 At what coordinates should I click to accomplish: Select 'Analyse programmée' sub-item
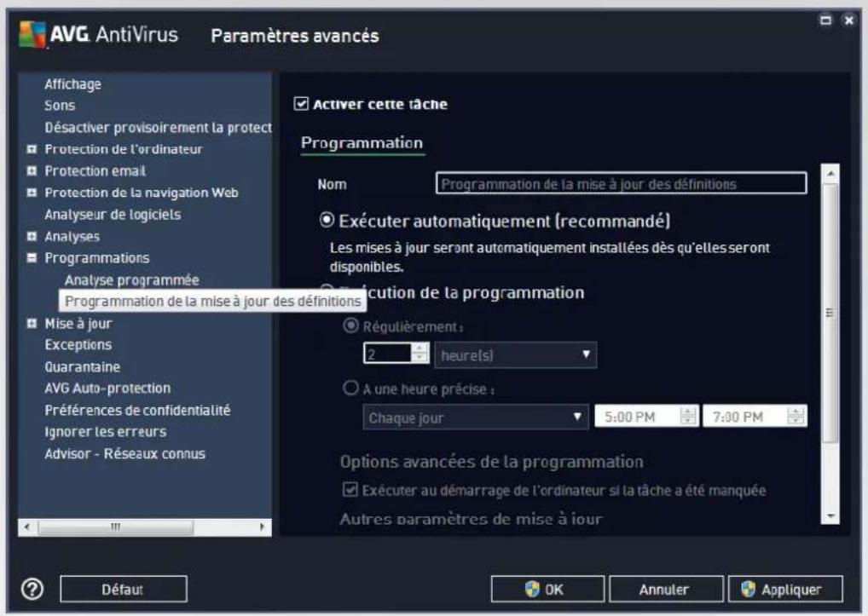[x=132, y=279]
